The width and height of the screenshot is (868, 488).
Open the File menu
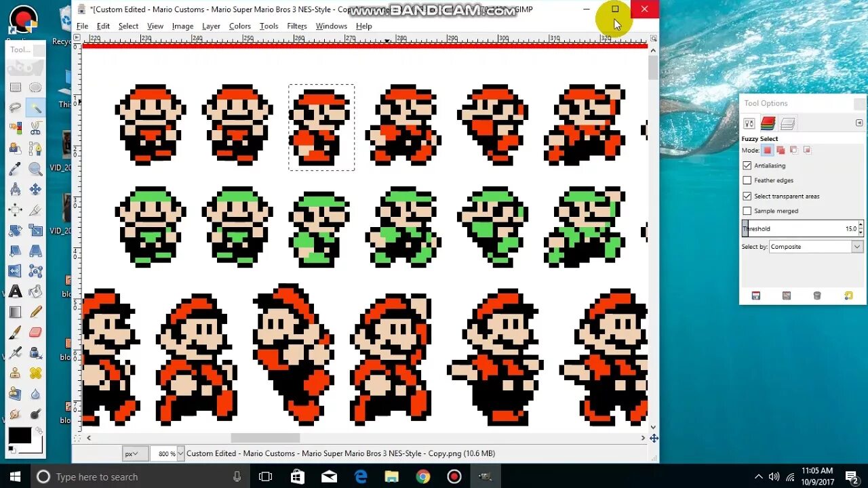tap(82, 26)
